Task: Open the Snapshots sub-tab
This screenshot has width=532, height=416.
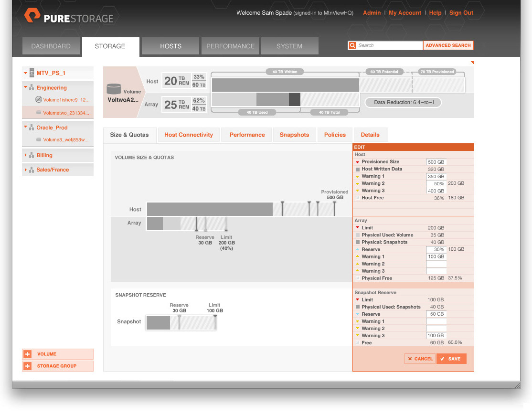Action: (x=294, y=135)
